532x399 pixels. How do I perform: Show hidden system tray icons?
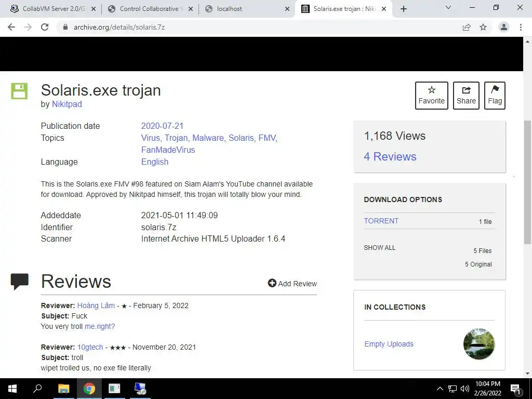440,389
